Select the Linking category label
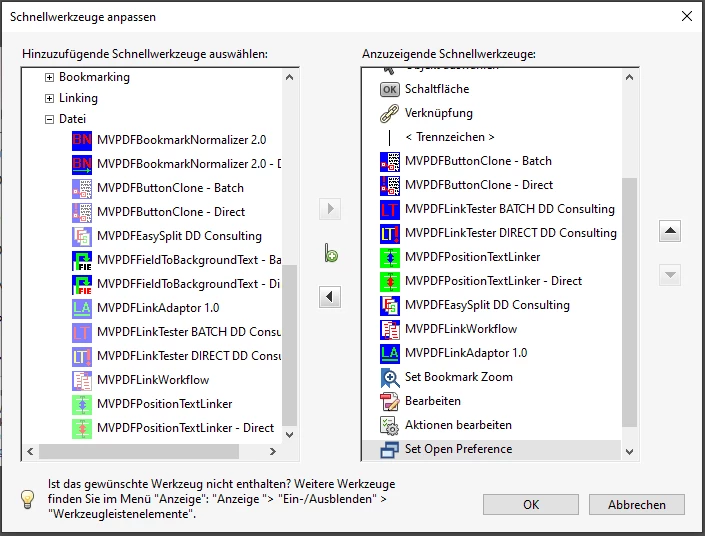Image resolution: width=705 pixels, height=536 pixels. coord(78,98)
